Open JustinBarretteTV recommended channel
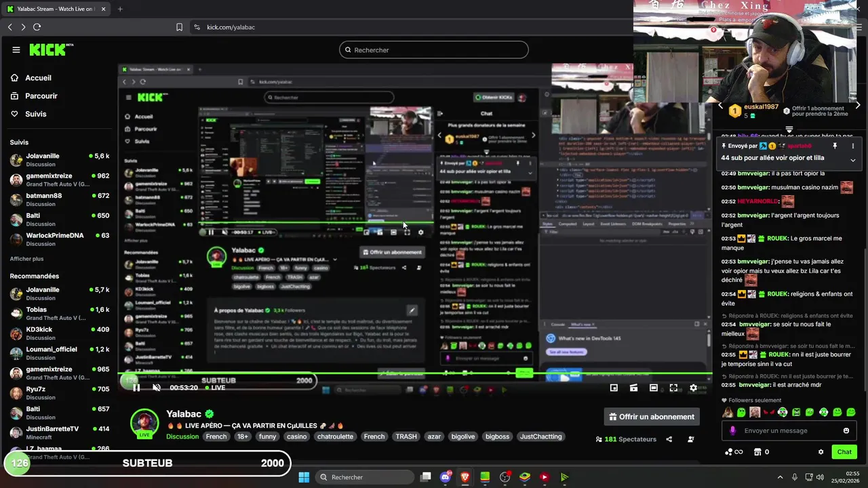 pyautogui.click(x=60, y=432)
